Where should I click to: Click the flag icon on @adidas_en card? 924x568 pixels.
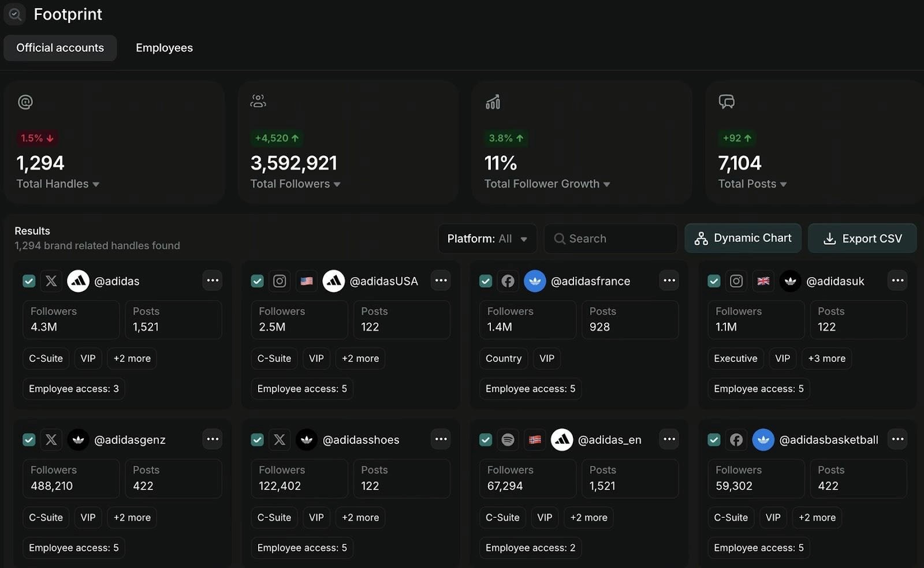535,440
